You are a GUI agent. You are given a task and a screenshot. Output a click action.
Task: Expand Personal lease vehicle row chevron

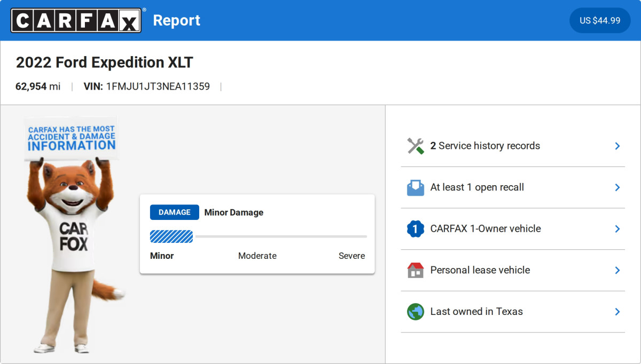[617, 270]
